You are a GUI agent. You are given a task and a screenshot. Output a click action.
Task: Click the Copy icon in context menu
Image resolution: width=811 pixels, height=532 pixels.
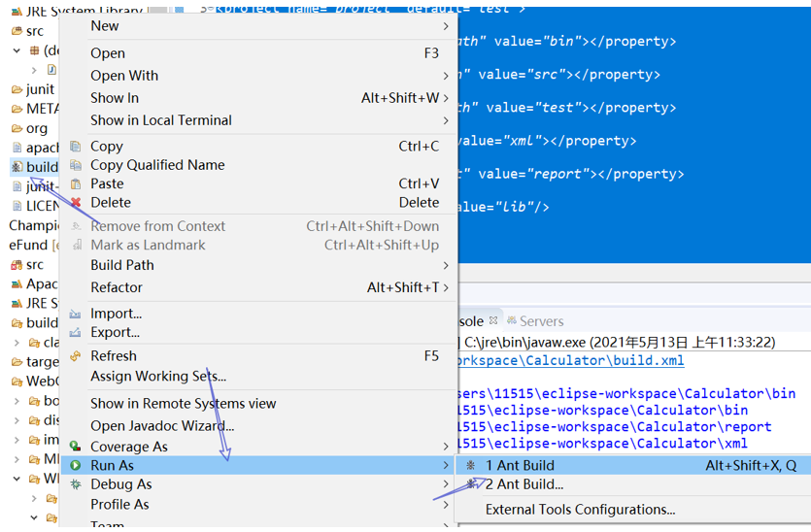(76, 147)
